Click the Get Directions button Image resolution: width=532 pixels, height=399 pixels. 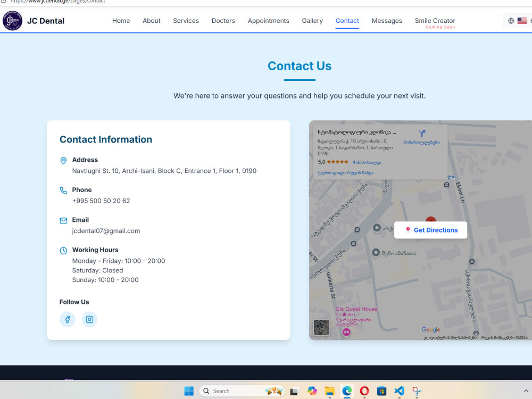coord(430,230)
